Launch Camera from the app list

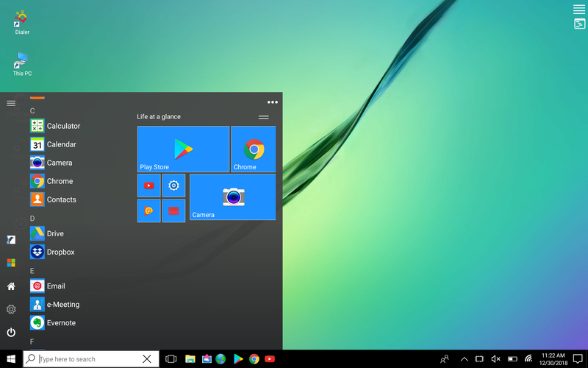click(51, 163)
